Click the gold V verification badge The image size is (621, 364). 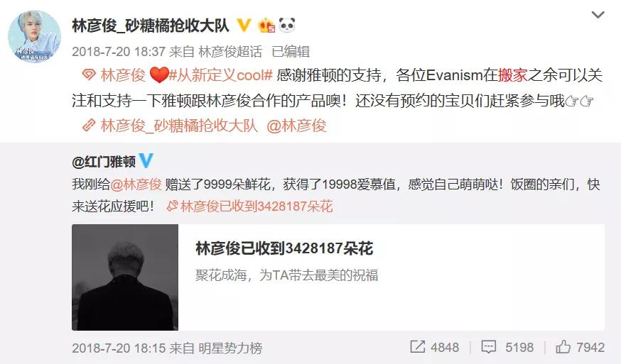(x=244, y=26)
